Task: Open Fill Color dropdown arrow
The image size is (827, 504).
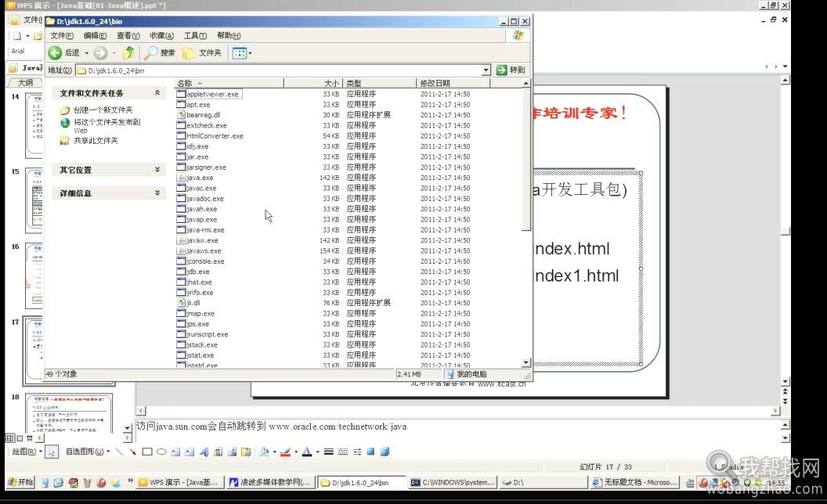Action: (274, 452)
